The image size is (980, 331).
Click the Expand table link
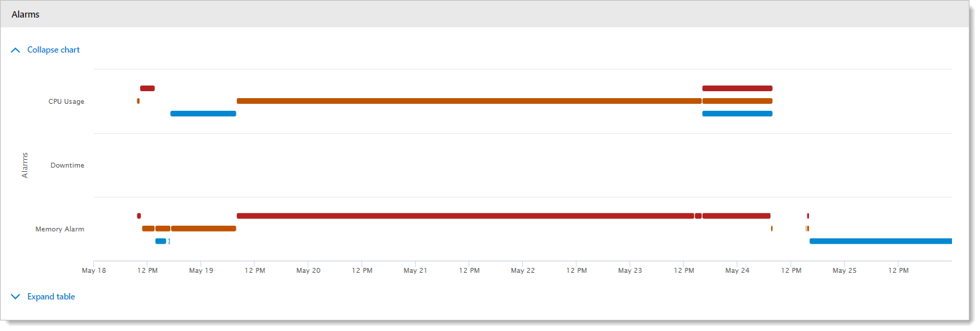click(51, 297)
